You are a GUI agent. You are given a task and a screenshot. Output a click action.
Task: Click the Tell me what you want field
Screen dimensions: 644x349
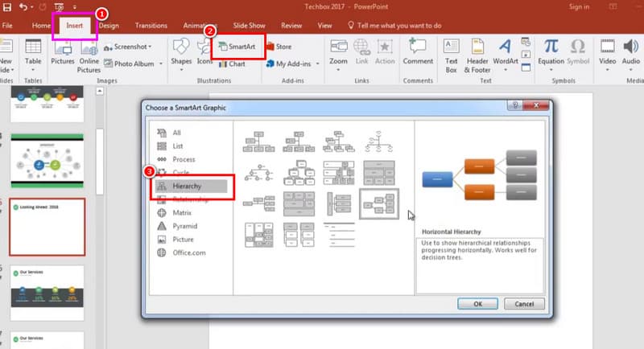[x=398, y=26]
